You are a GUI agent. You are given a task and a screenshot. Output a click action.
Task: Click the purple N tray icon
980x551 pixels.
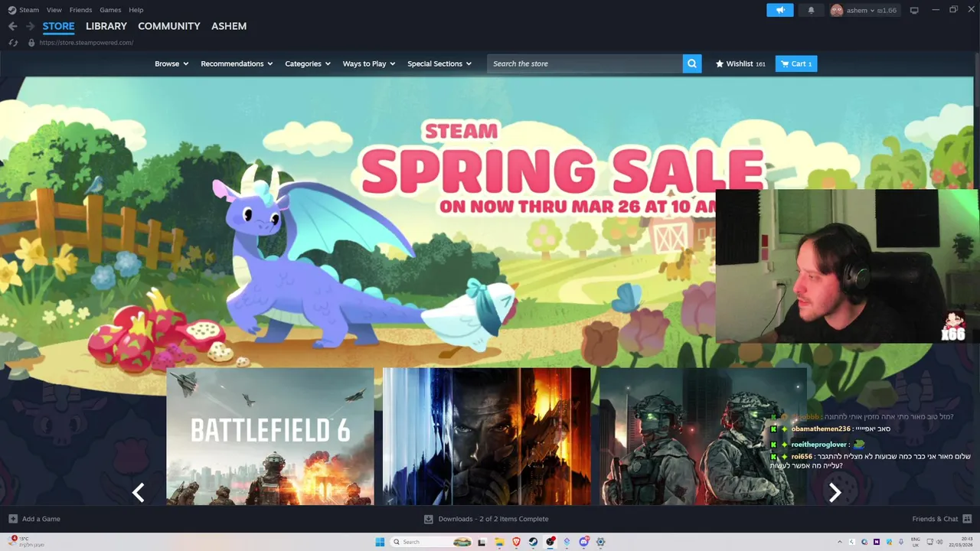click(877, 542)
